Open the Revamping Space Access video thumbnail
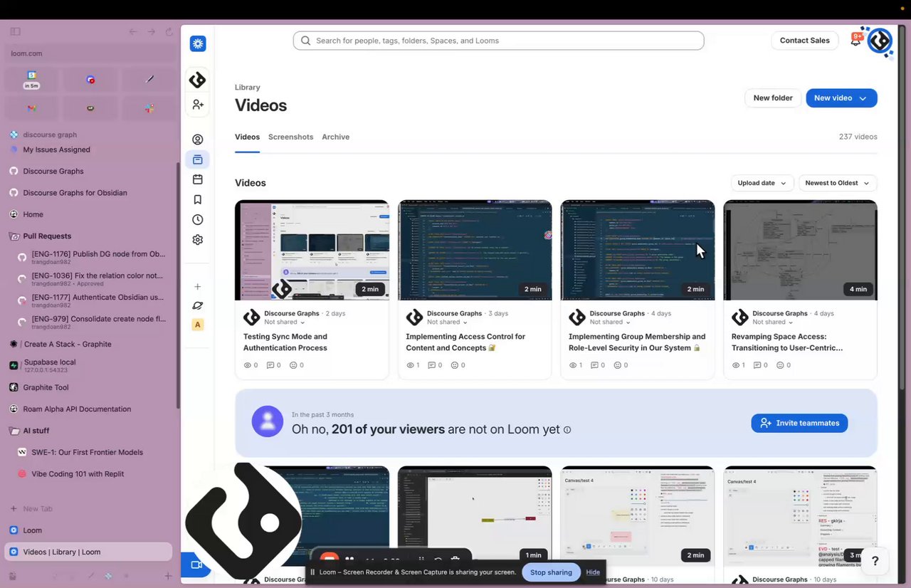Image resolution: width=911 pixels, height=588 pixels. 800,250
